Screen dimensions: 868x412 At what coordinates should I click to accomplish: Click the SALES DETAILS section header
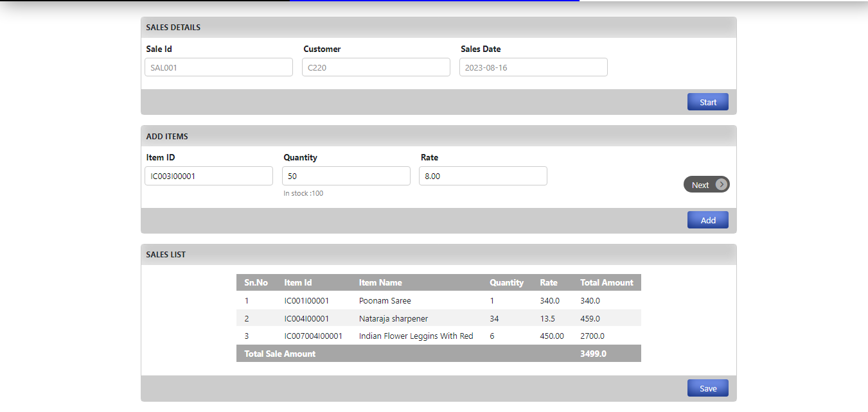tap(173, 27)
